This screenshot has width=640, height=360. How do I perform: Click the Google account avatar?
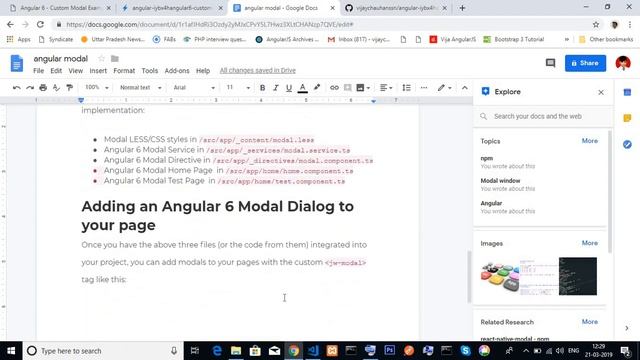[x=623, y=63]
